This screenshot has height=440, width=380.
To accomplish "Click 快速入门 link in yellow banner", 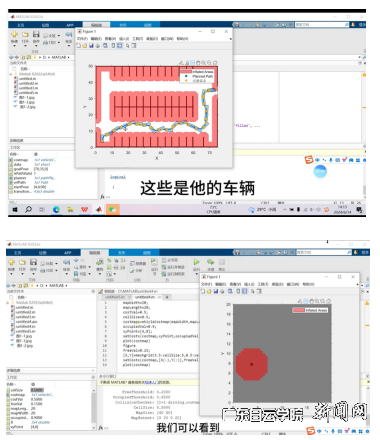I will click(x=152, y=382).
